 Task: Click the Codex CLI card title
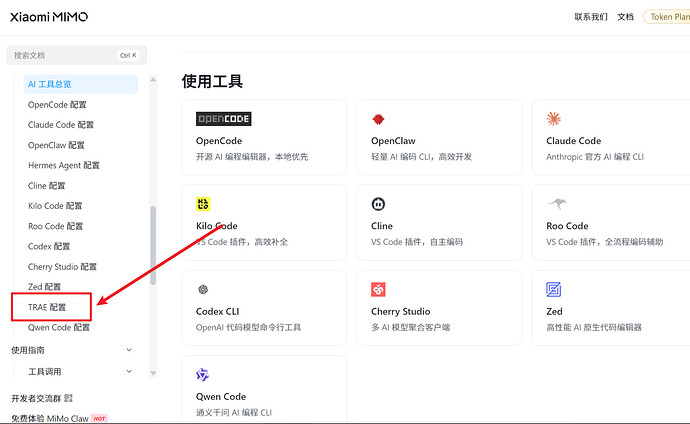pos(218,311)
